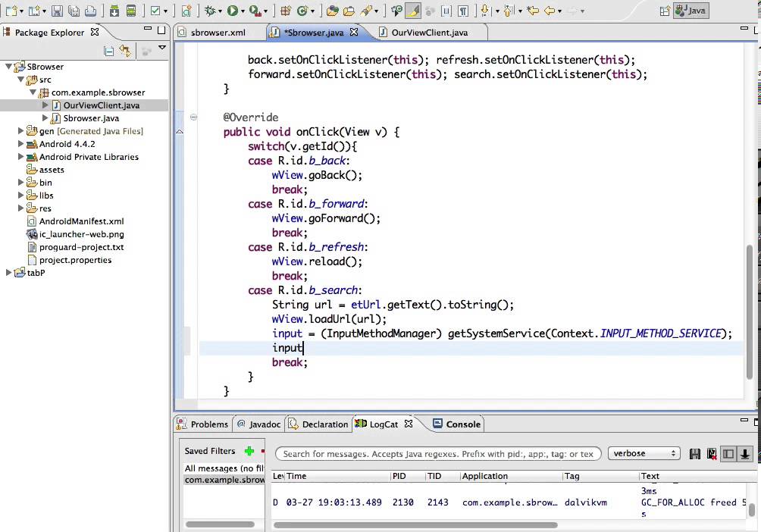Add a new LogCat filter with plus

249,451
